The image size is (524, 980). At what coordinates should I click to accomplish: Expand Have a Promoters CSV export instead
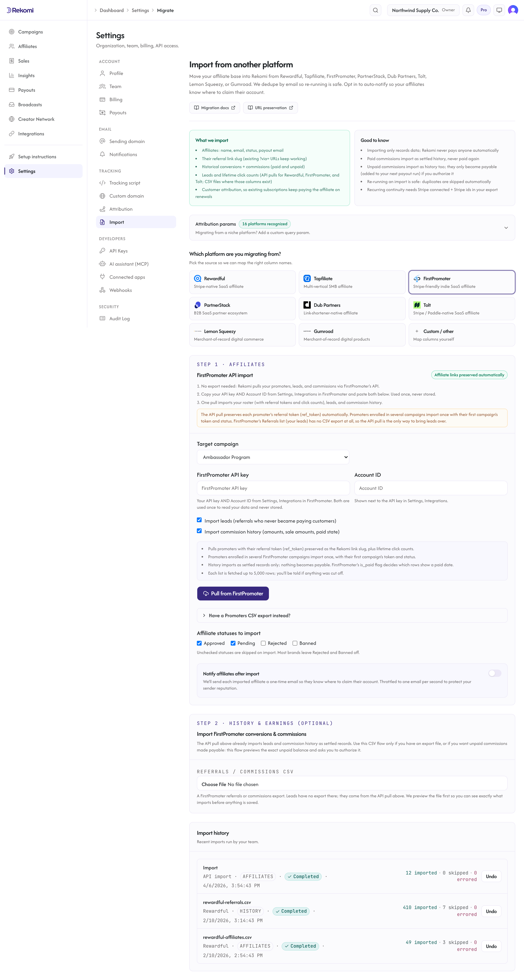(352, 616)
